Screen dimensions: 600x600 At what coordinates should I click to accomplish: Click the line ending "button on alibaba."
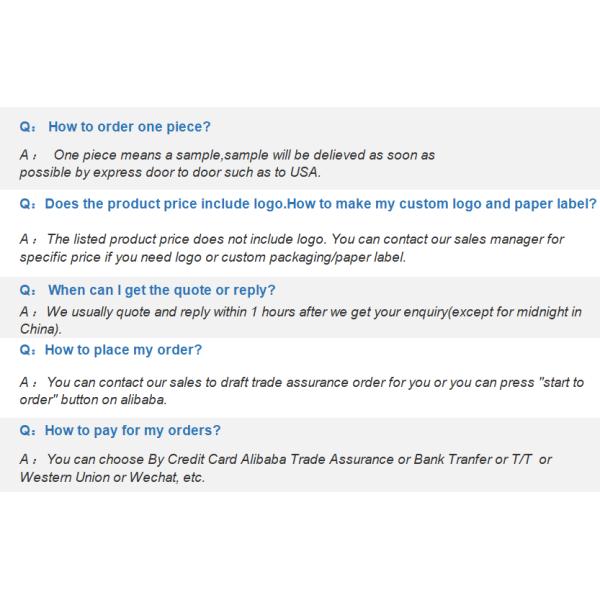point(93,399)
